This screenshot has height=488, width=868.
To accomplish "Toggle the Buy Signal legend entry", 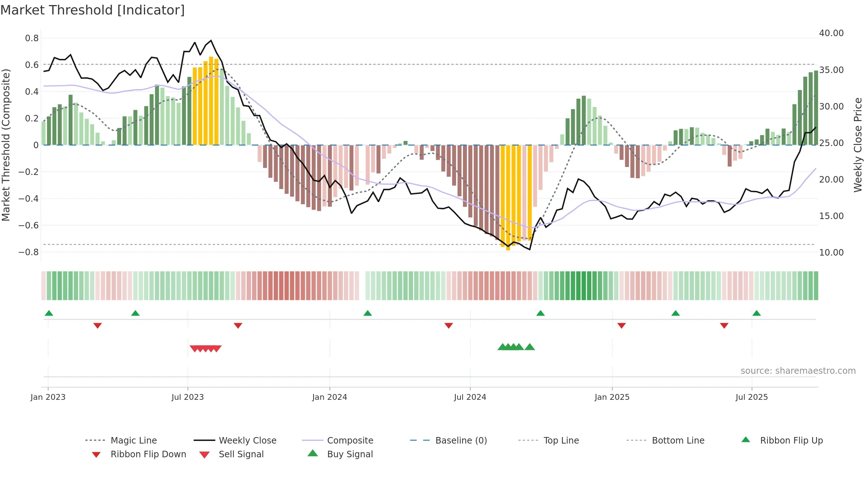I will pyautogui.click(x=340, y=454).
